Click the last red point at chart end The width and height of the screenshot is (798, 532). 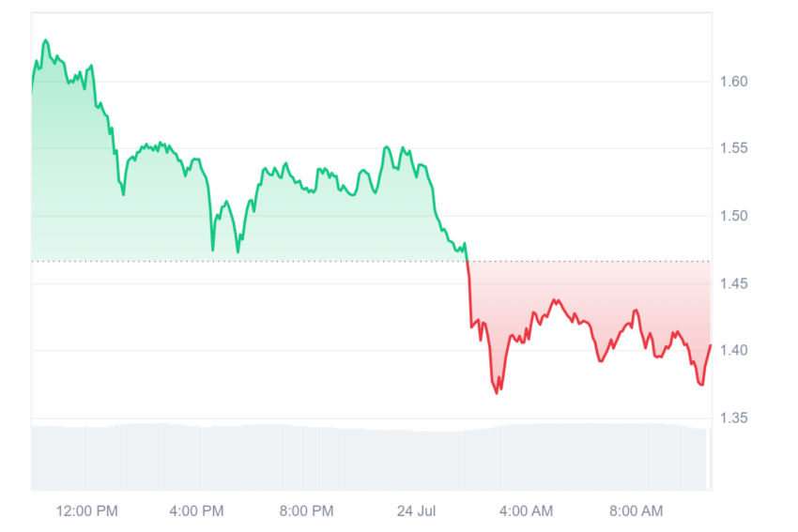[x=710, y=346]
